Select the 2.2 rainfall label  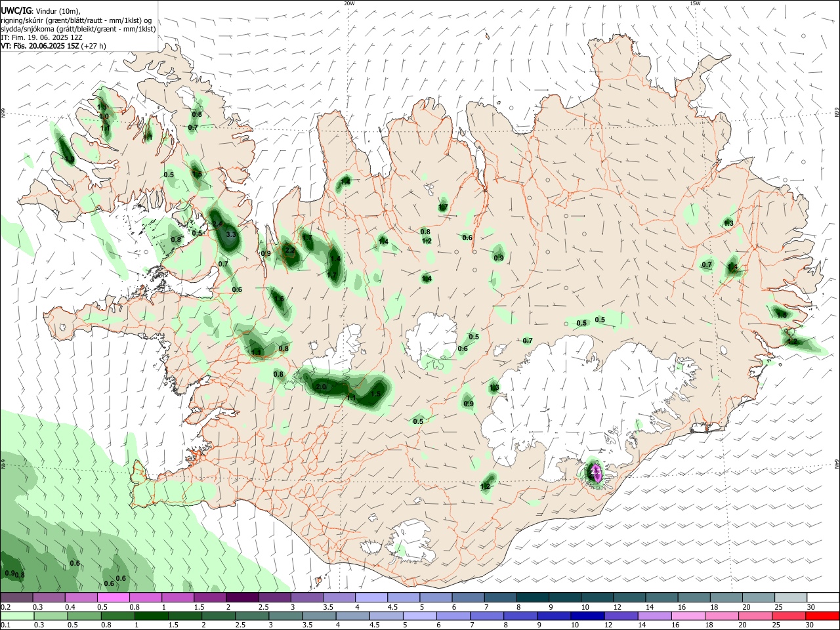pos(289,250)
